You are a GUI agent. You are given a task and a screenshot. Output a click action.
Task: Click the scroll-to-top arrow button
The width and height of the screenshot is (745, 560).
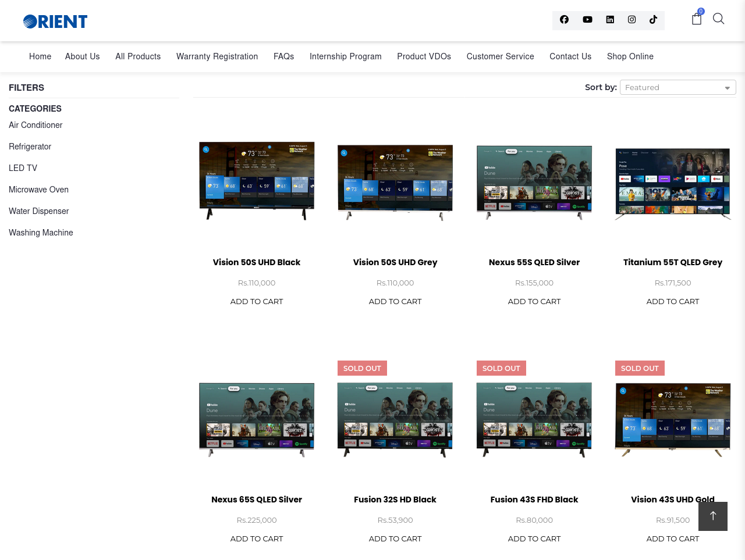pyautogui.click(x=712, y=516)
